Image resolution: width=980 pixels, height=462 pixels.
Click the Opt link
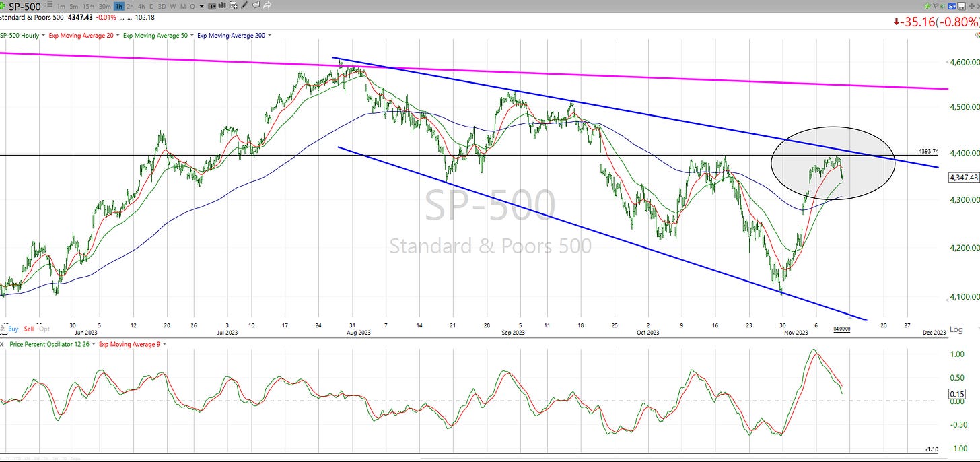pos(44,329)
